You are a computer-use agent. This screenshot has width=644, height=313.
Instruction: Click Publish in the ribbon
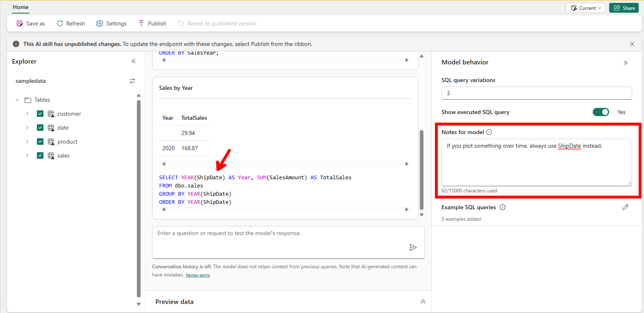coord(152,23)
